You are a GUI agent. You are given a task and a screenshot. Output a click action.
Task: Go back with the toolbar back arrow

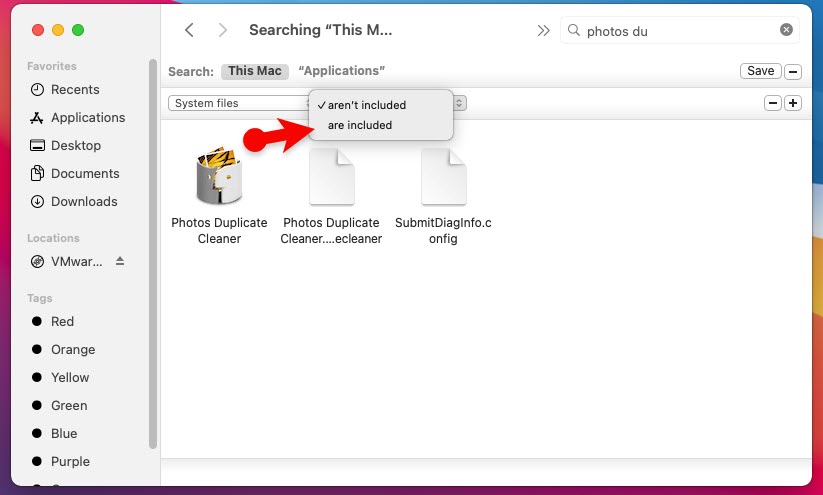(x=189, y=30)
